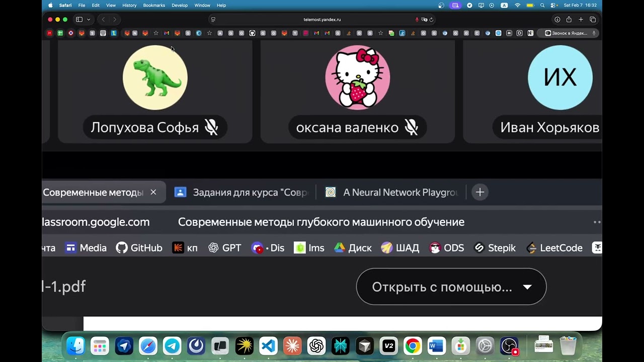This screenshot has height=362, width=644.
Task: Add a new tab in shared browser
Action: [x=480, y=192]
